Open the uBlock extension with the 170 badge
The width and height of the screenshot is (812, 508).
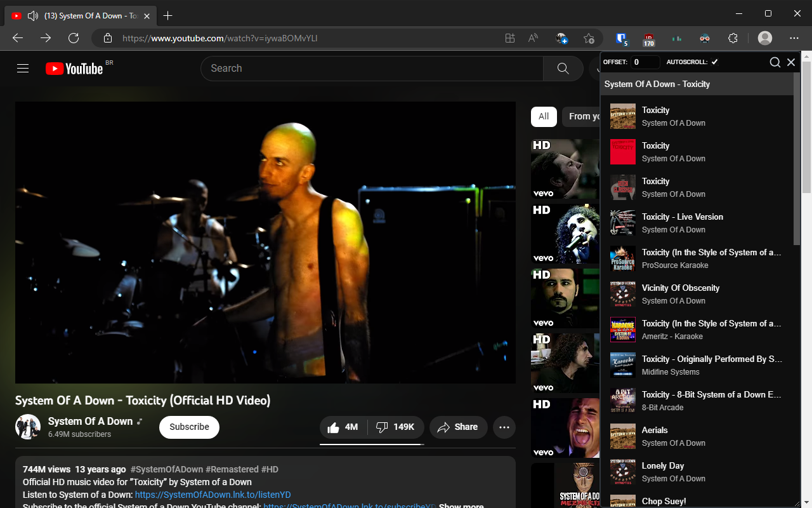point(648,39)
